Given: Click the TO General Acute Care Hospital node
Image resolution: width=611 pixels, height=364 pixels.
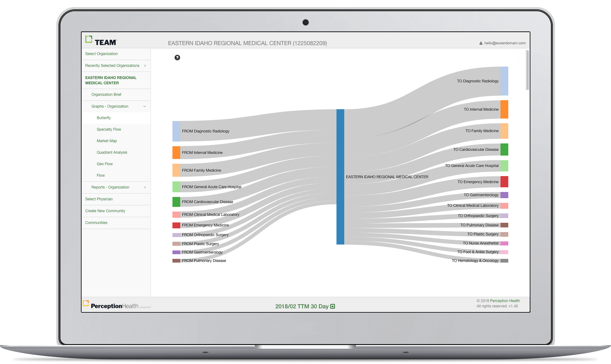Looking at the screenshot, I should [x=504, y=166].
